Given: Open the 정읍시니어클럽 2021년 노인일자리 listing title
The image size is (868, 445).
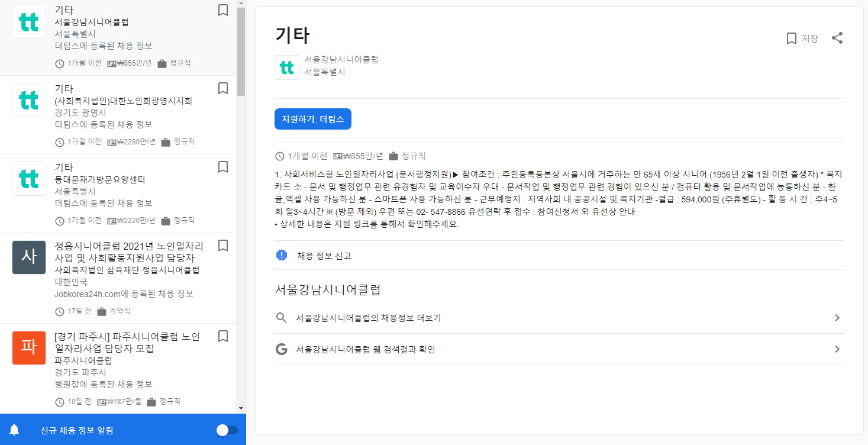Looking at the screenshot, I should [128, 251].
